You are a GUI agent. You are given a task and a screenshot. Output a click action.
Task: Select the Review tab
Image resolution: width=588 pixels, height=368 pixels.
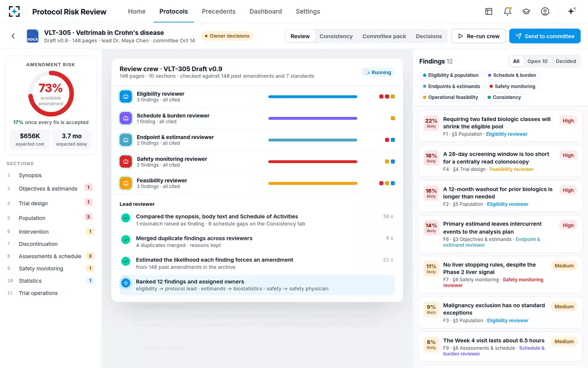click(300, 36)
